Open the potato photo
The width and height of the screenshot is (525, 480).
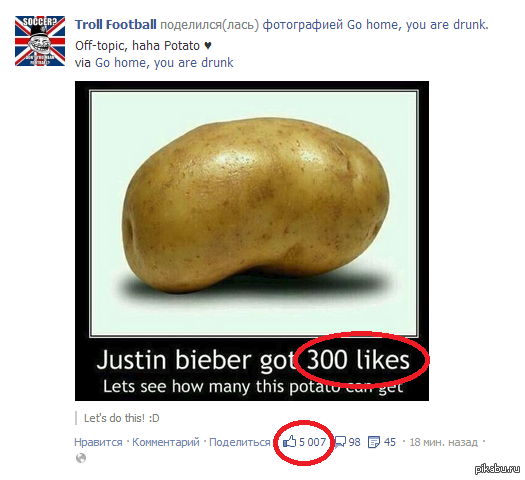[x=252, y=241]
